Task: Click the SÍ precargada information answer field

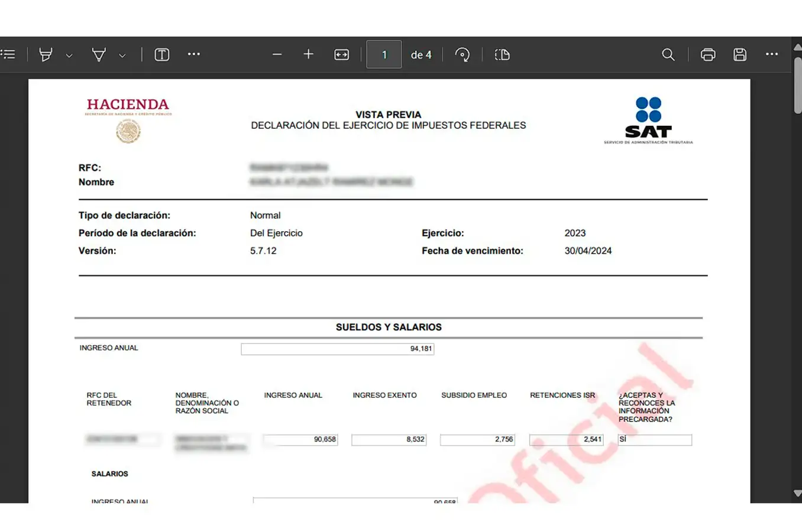Action: (x=654, y=439)
